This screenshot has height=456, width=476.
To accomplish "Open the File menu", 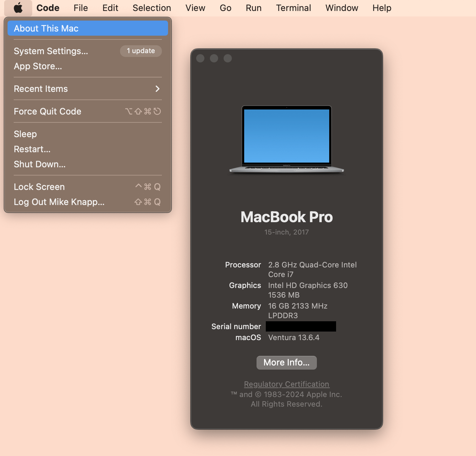I will pos(81,8).
